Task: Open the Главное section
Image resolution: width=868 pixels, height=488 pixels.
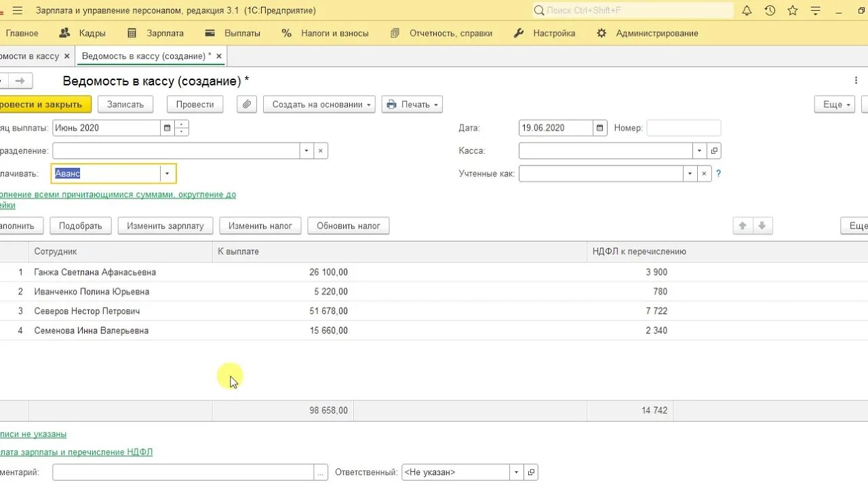Action: tap(22, 33)
